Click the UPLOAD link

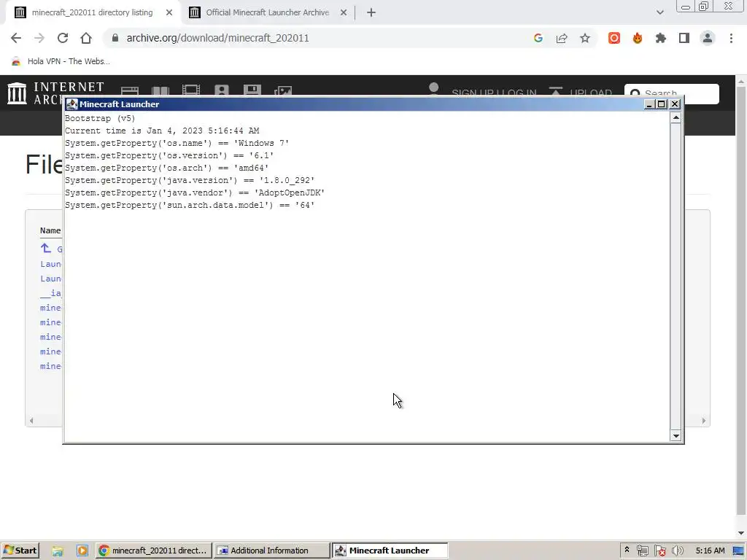coord(591,93)
